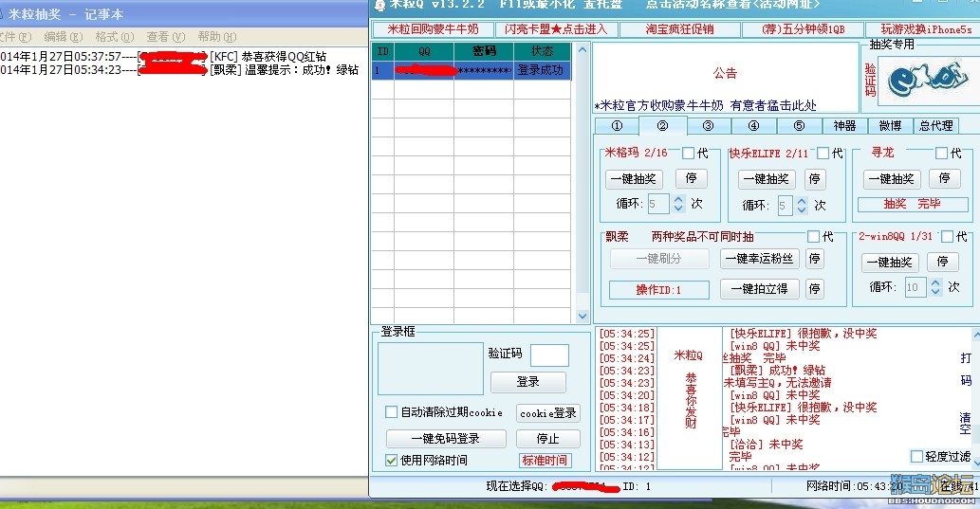This screenshot has height=509, width=980.
Task: Open the 闪亮卡盟★点击进入 banner link
Action: (556, 29)
